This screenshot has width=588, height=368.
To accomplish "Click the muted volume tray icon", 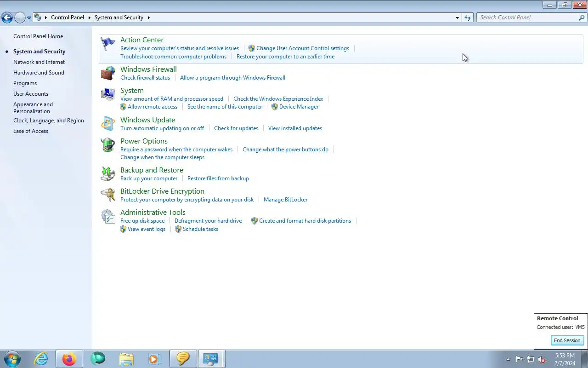I will coord(542,359).
